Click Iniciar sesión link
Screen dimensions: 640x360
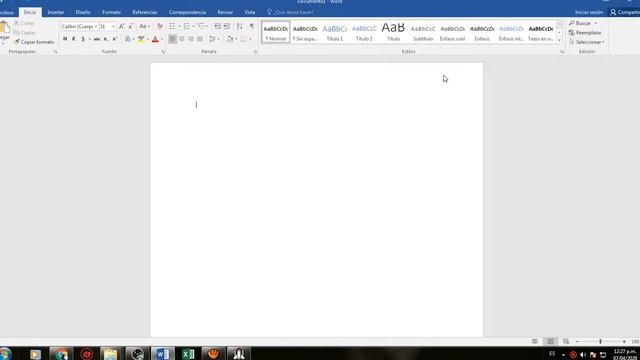click(589, 12)
